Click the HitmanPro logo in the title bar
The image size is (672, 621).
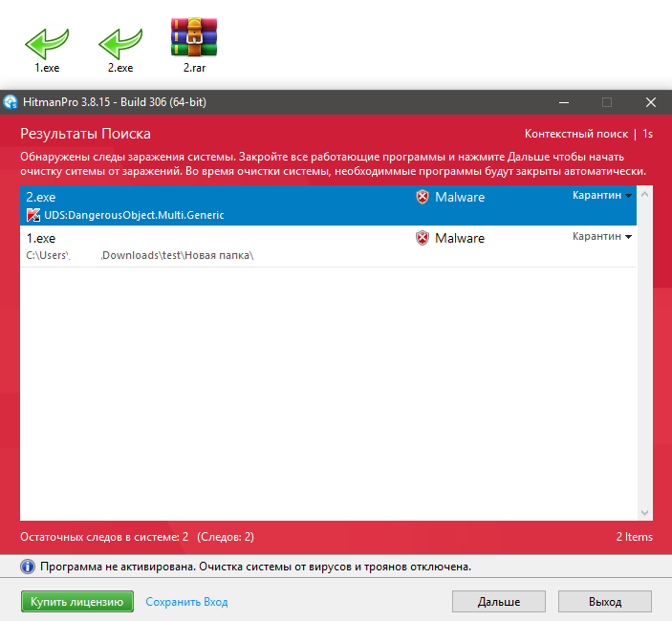(x=11, y=102)
